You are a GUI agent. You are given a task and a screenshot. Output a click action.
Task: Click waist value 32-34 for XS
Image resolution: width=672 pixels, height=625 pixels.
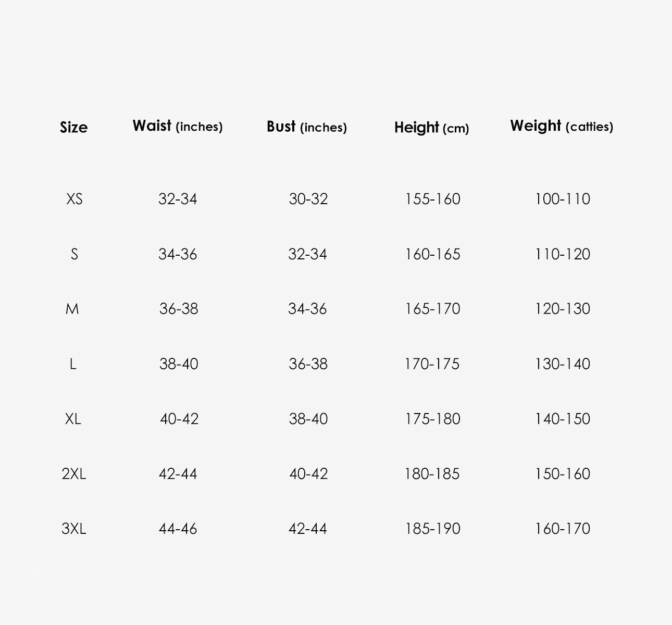pyautogui.click(x=178, y=199)
